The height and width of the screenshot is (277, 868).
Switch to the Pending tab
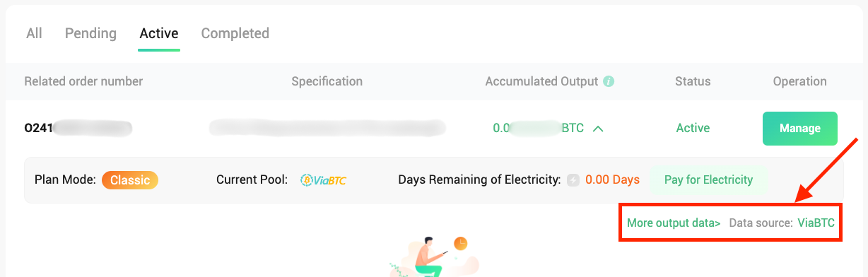[x=90, y=33]
